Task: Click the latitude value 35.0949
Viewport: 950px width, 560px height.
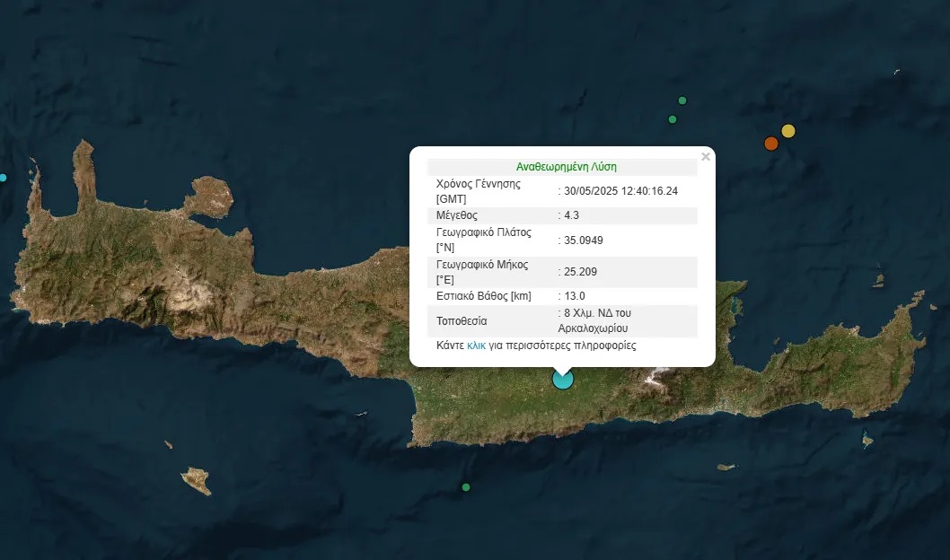Action: (585, 240)
